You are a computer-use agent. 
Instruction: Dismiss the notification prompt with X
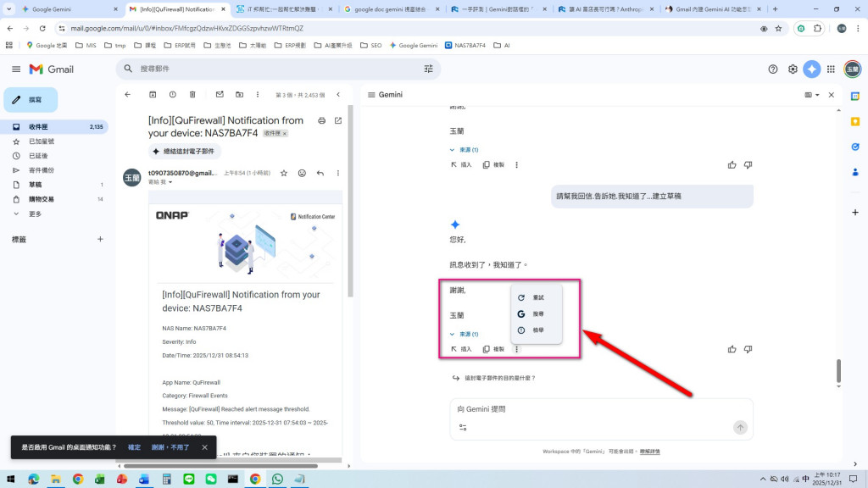205,447
